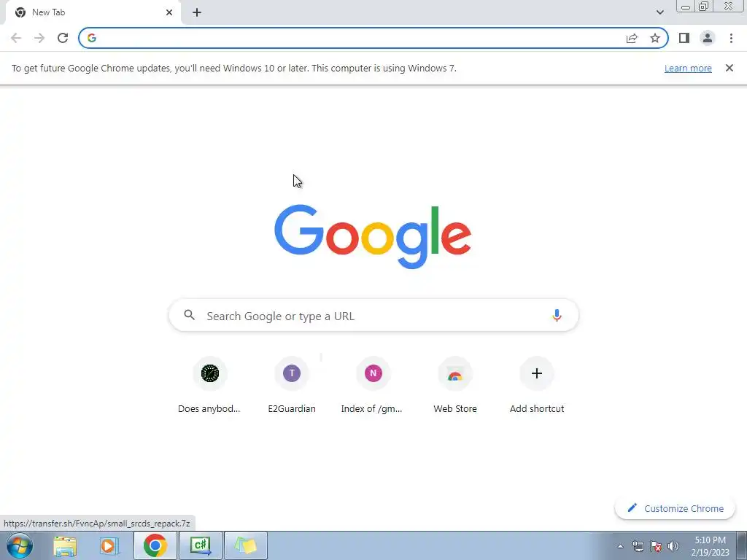
Task: Start voice search with microphone icon
Action: tap(557, 315)
